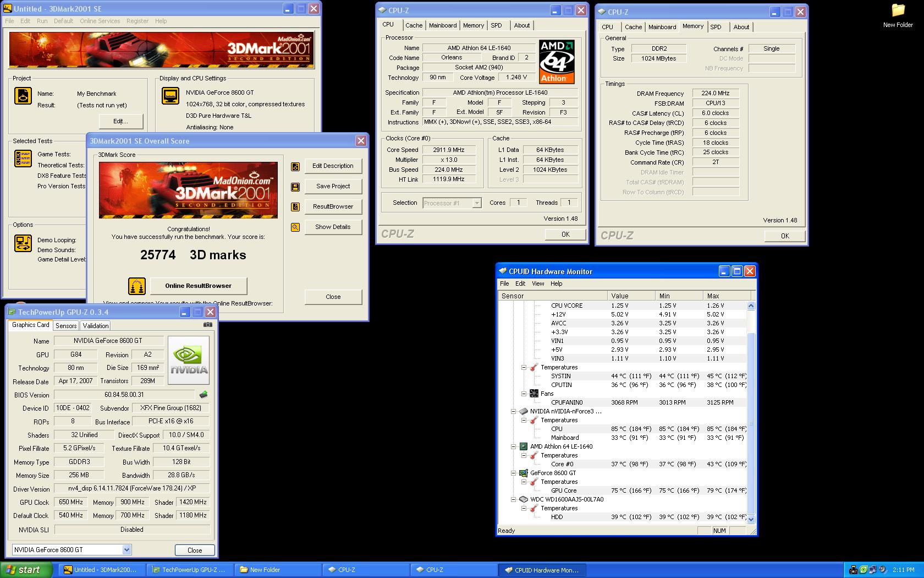Open the New Folder desktop icon
This screenshot has height=578, width=924.
coord(898,15)
